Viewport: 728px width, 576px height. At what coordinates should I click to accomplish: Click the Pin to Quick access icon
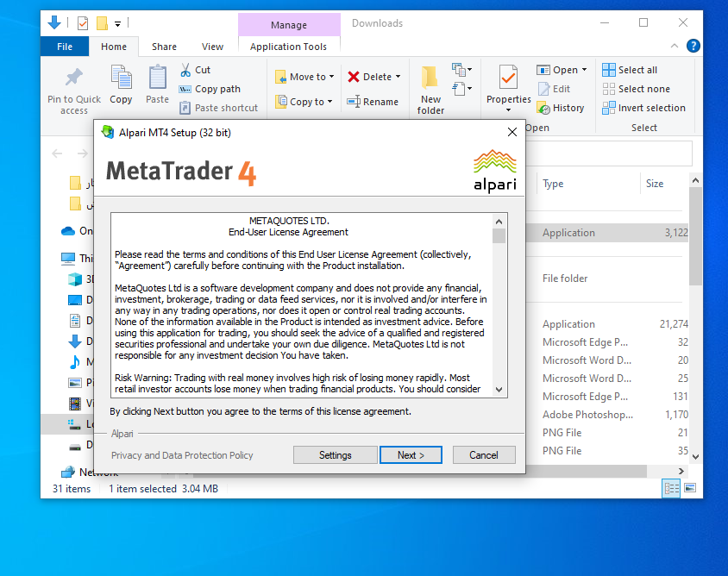click(74, 78)
